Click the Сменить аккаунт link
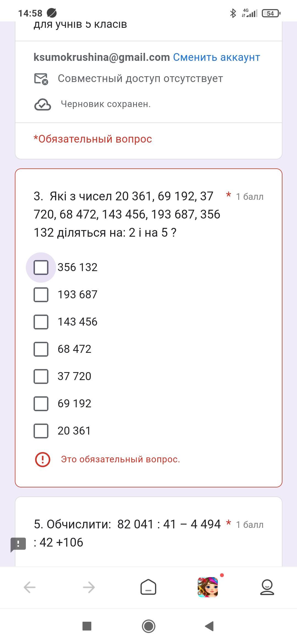297x644 pixels. tap(216, 57)
